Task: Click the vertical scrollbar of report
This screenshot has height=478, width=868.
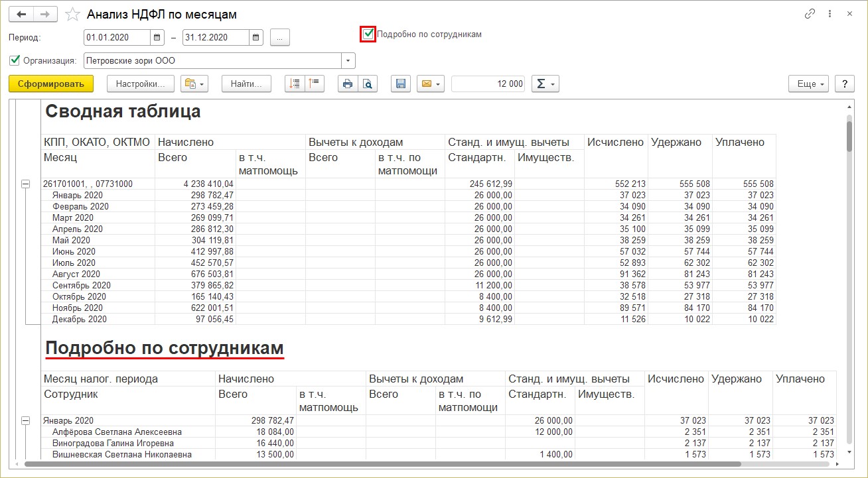Action: tap(850, 278)
